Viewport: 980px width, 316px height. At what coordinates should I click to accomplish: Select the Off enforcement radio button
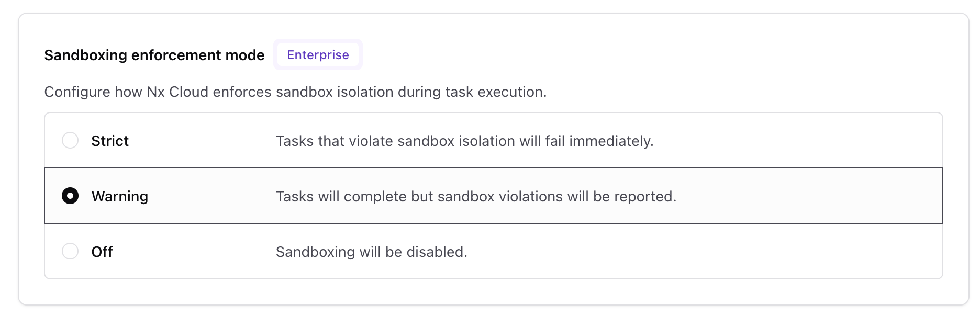pos(70,251)
